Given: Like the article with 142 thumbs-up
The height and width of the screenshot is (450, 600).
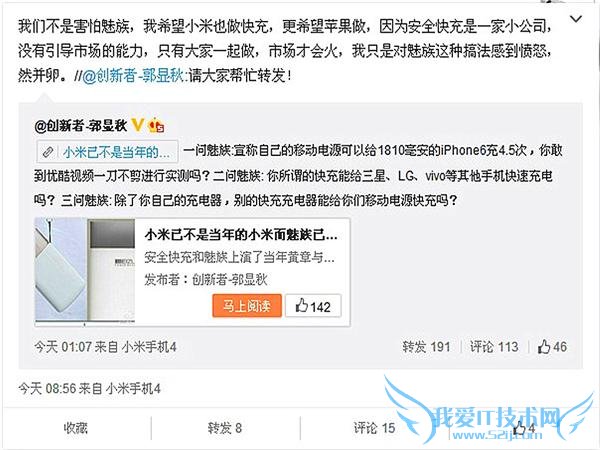Looking at the screenshot, I should 313,306.
